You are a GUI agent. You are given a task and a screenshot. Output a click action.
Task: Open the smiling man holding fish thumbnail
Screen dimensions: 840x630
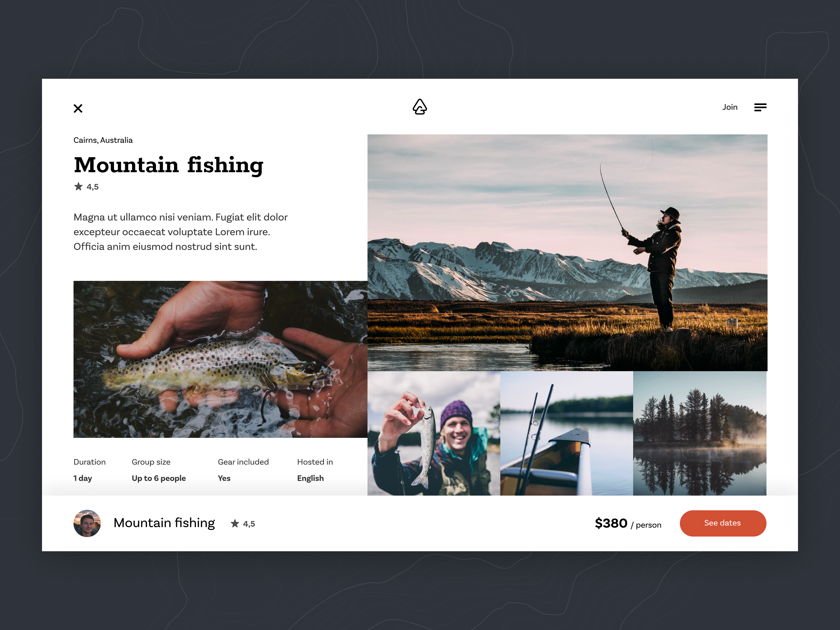click(434, 433)
